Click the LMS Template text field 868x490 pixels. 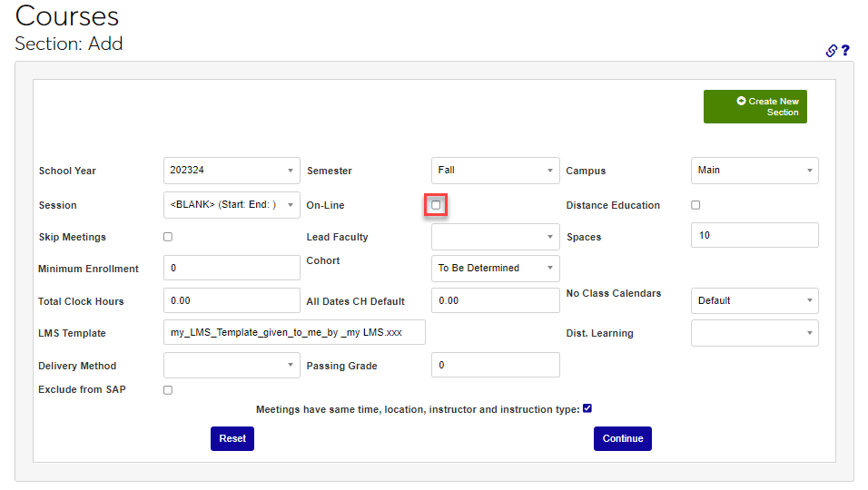click(x=294, y=333)
